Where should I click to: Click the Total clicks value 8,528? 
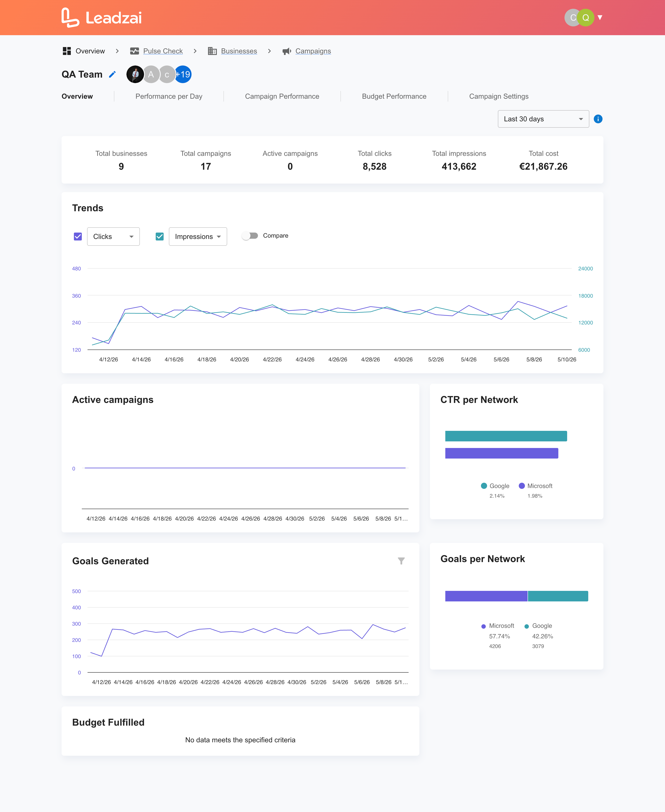tap(375, 167)
